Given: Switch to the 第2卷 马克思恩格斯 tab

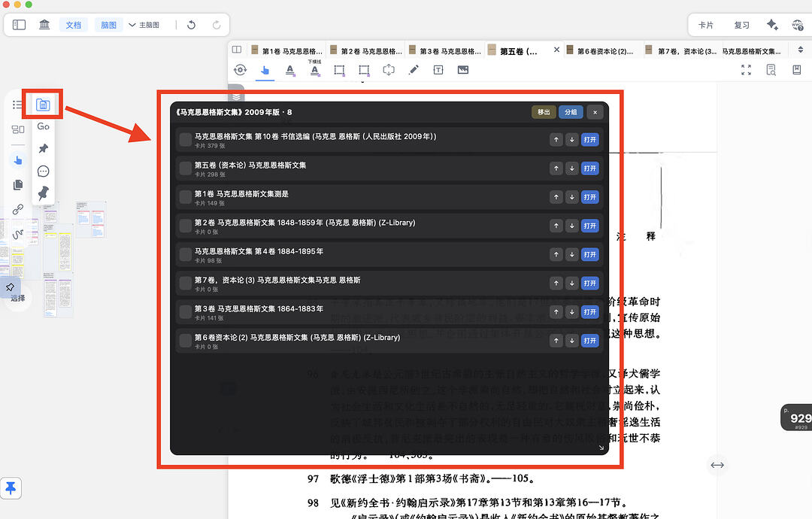Looking at the screenshot, I should tap(366, 50).
